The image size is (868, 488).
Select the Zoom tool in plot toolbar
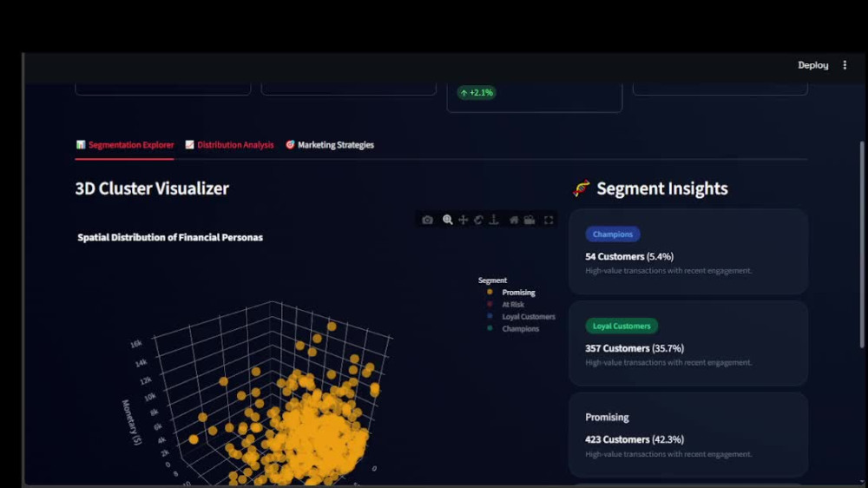[447, 220]
